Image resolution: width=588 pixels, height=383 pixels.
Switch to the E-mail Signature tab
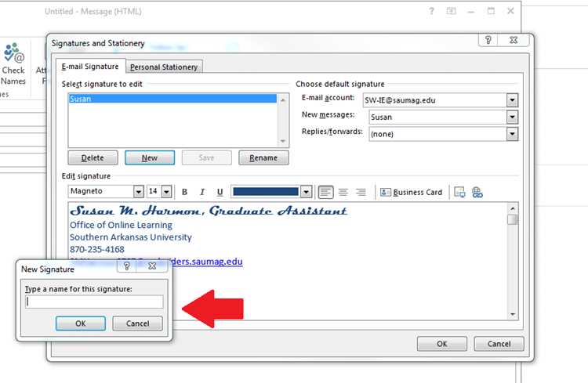point(90,67)
